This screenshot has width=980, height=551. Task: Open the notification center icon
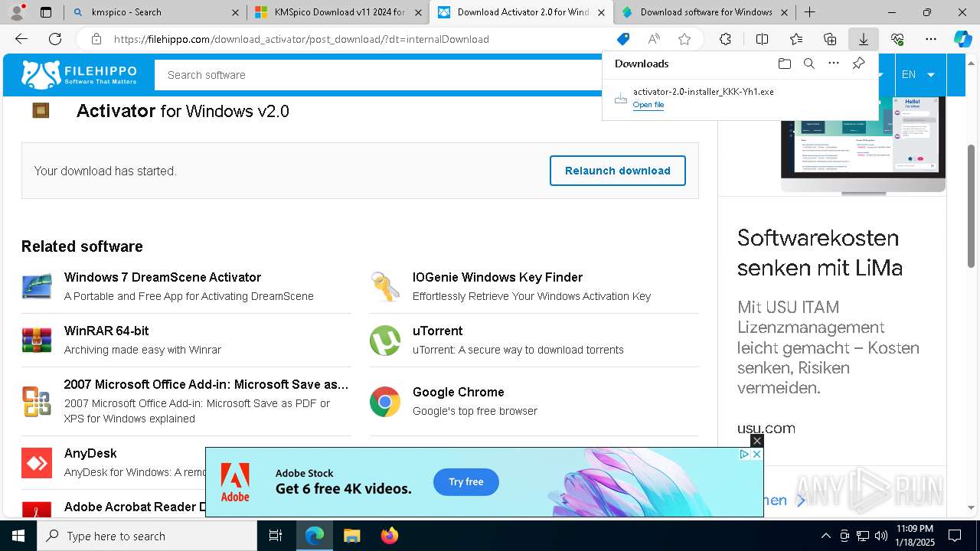click(x=955, y=536)
